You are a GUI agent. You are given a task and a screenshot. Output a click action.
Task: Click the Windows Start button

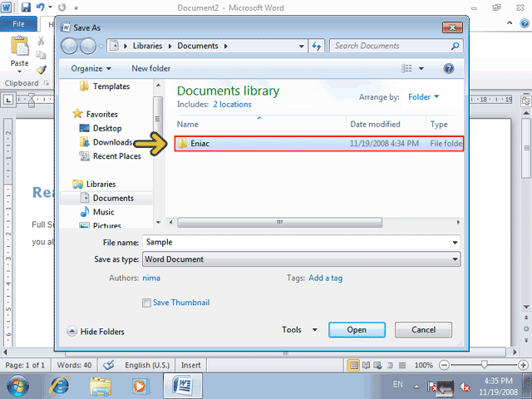click(17, 386)
